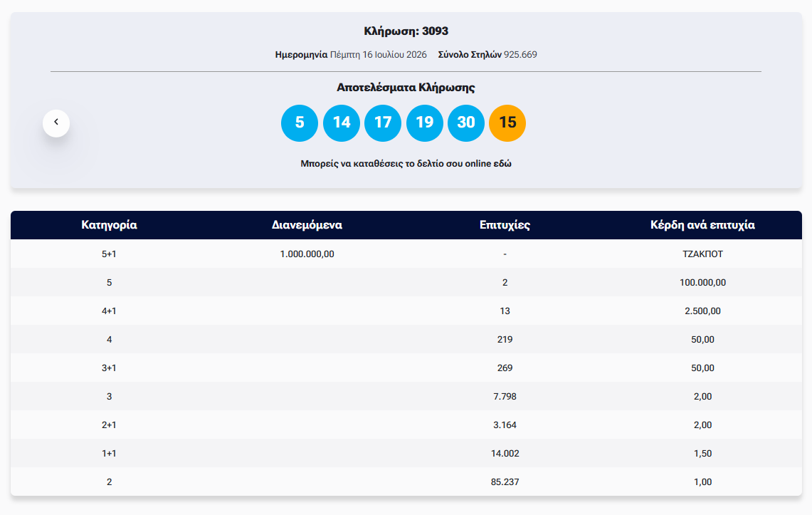Select the Κατηγορία column header
Image resolution: width=812 pixels, height=515 pixels.
tap(110, 225)
